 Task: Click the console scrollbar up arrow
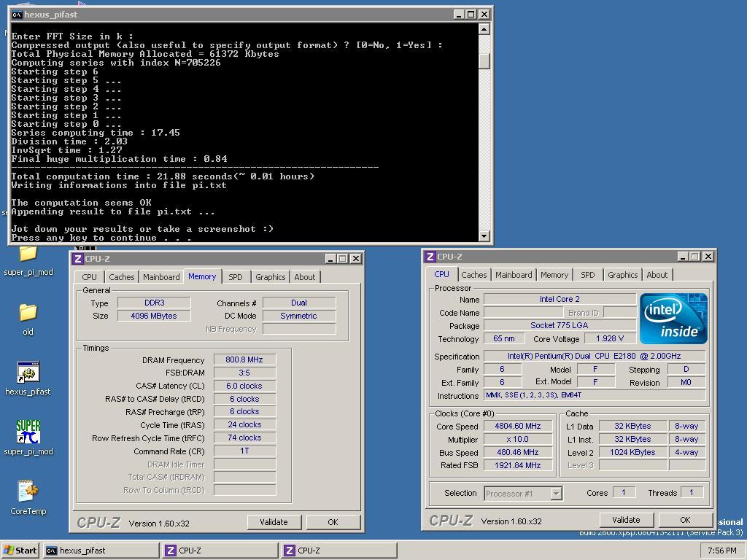[484, 30]
